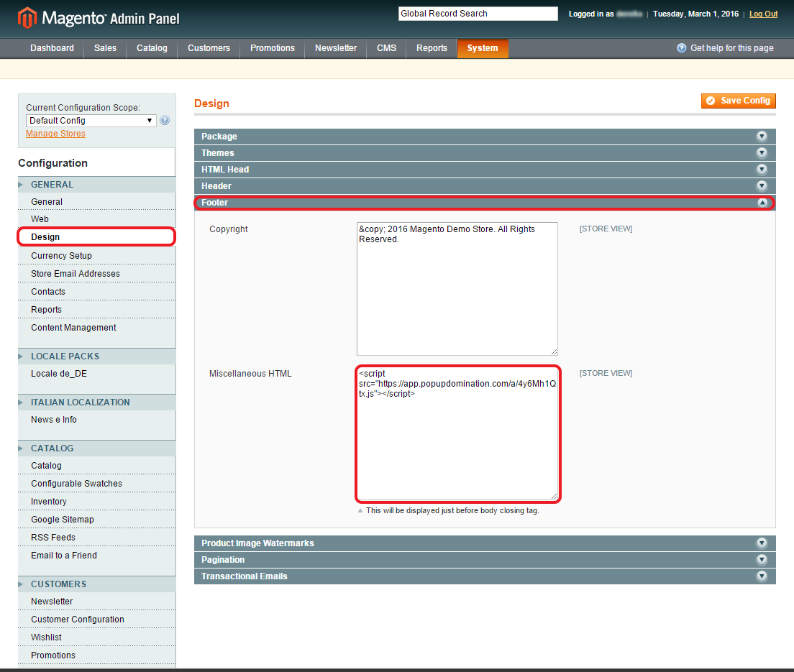
Task: Open the Reports top menu
Action: point(432,48)
